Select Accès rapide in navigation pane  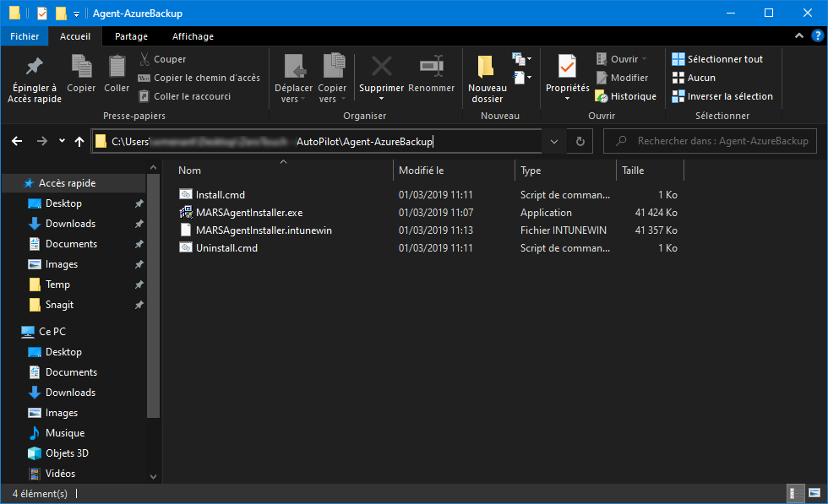coord(67,183)
